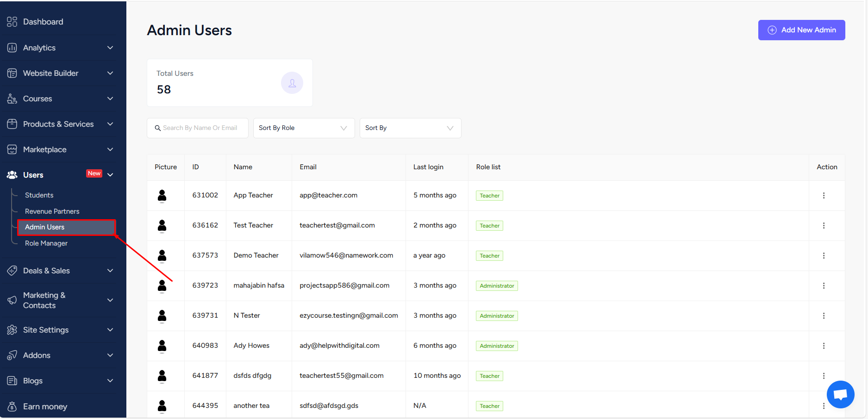Image resolution: width=868 pixels, height=419 pixels.
Task: Expand the Deals & Sales chevron
Action: click(110, 271)
